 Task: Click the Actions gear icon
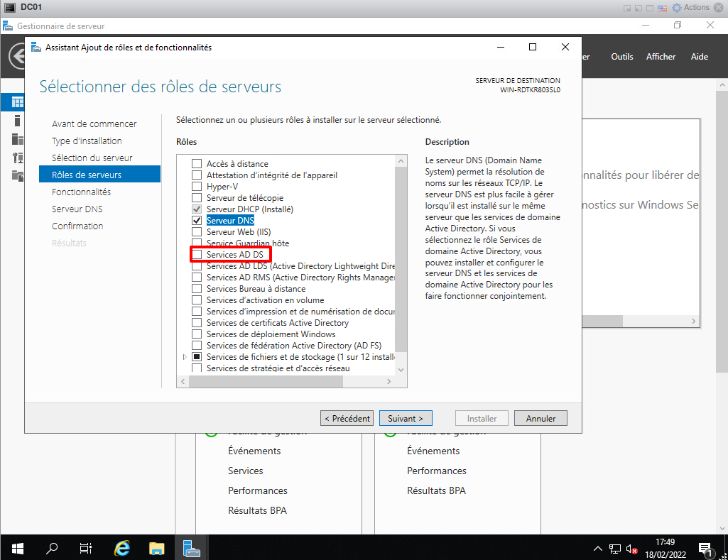click(677, 8)
